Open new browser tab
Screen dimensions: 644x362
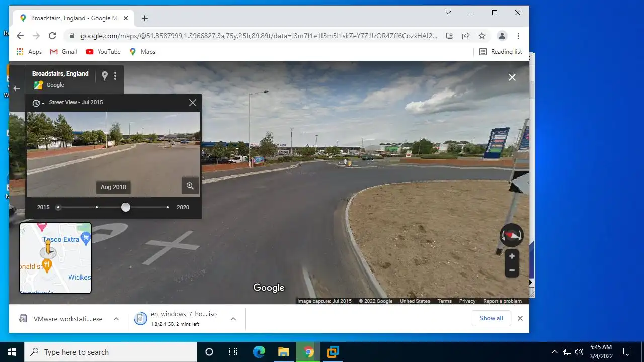pos(145,18)
